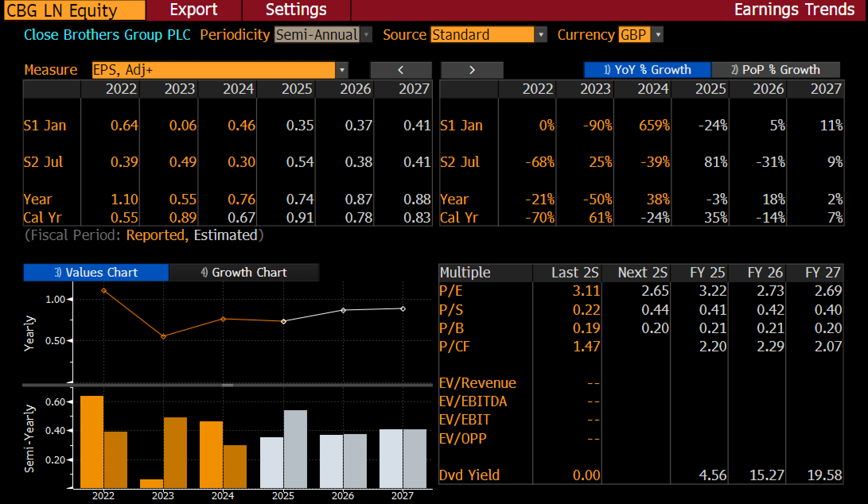Screen dimensions: 868x504
Task: Switch to PoP % Growth tab
Action: point(776,70)
